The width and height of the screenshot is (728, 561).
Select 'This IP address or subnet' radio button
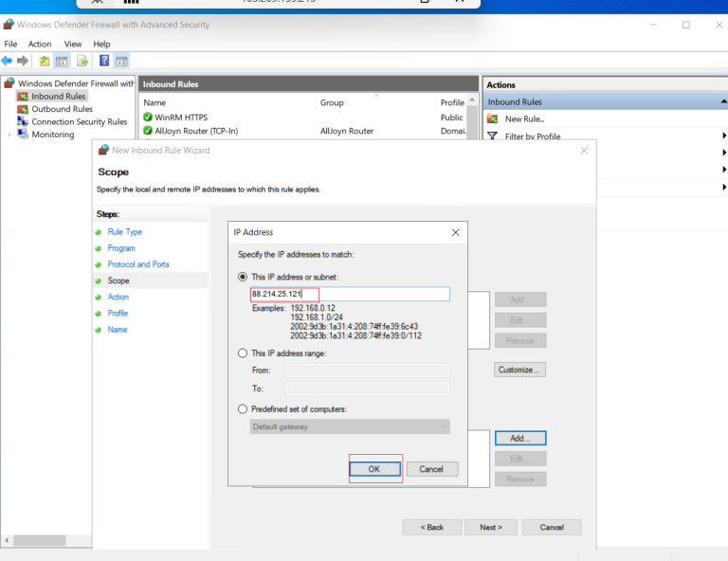tap(243, 277)
